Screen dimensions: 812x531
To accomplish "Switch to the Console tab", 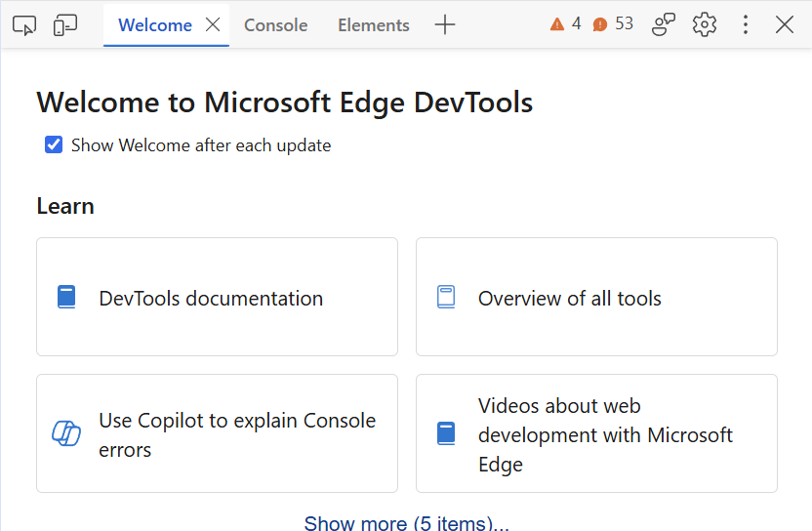I will pyautogui.click(x=275, y=24).
